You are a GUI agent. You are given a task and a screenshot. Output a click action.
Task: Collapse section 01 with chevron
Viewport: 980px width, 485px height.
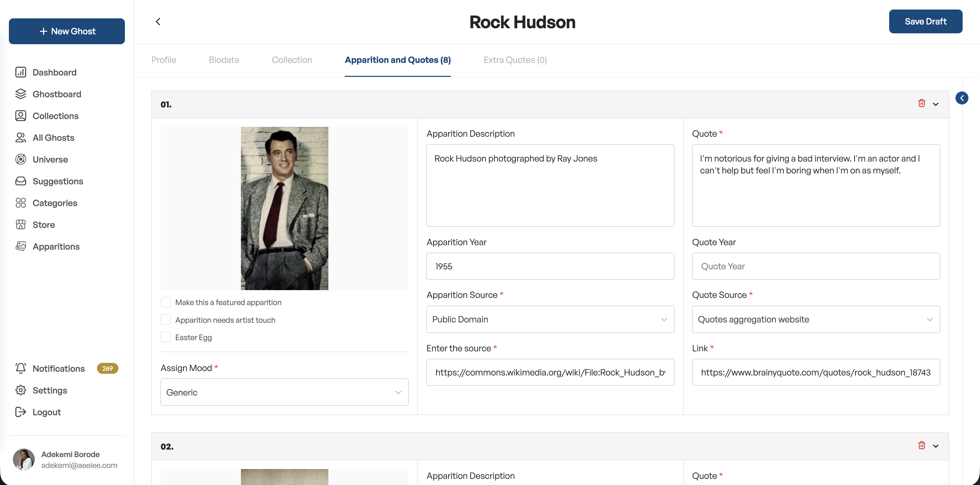(x=935, y=104)
